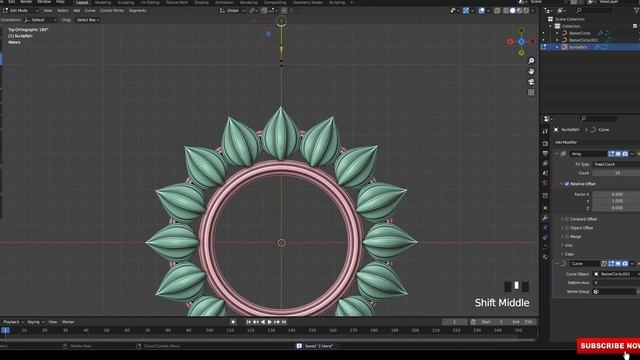Image resolution: width=640 pixels, height=360 pixels.
Task: Enable the Constant Offset checkbox
Action: 567,219
